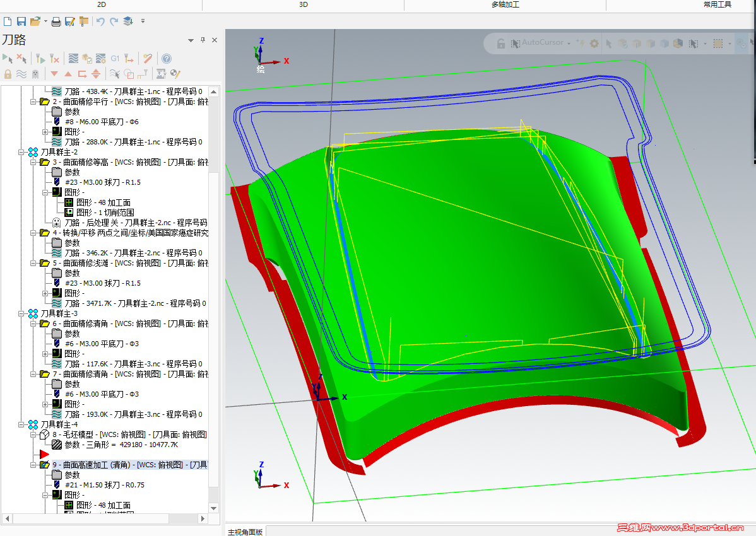Screen dimensions: 756x536
Task: Click tree scrollbar down arrow
Action: coord(213,508)
